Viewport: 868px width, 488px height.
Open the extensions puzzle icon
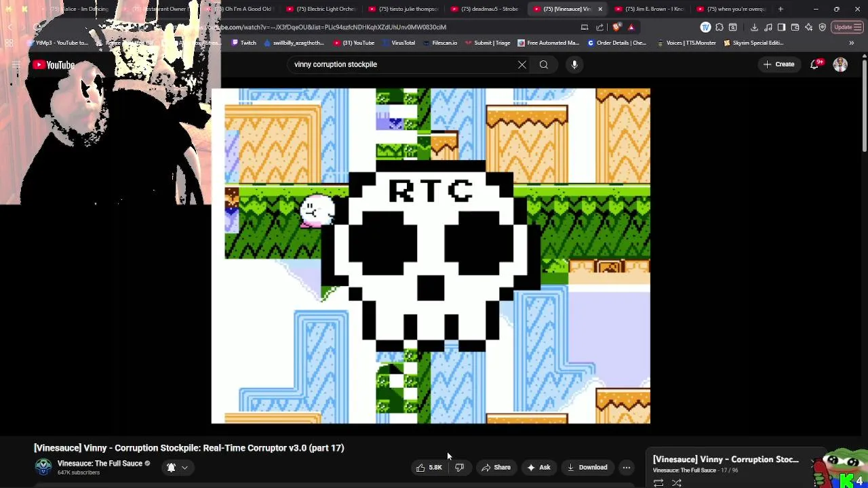pyautogui.click(x=719, y=27)
